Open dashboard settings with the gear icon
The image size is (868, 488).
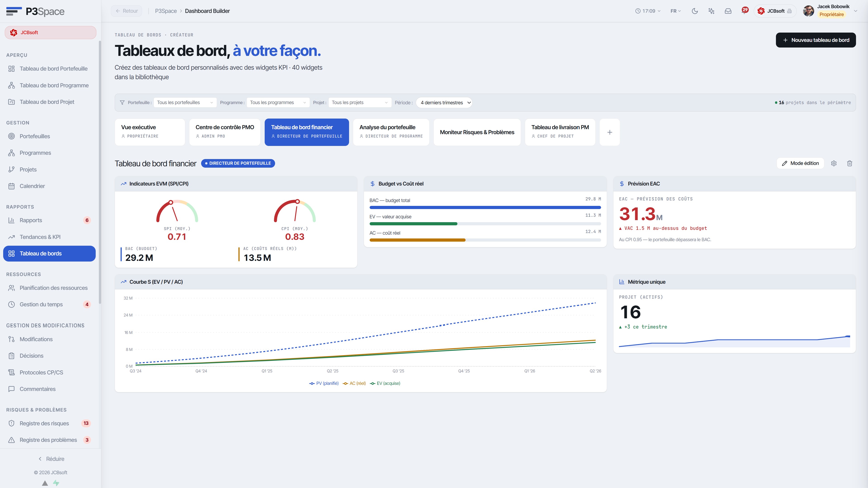click(x=834, y=163)
